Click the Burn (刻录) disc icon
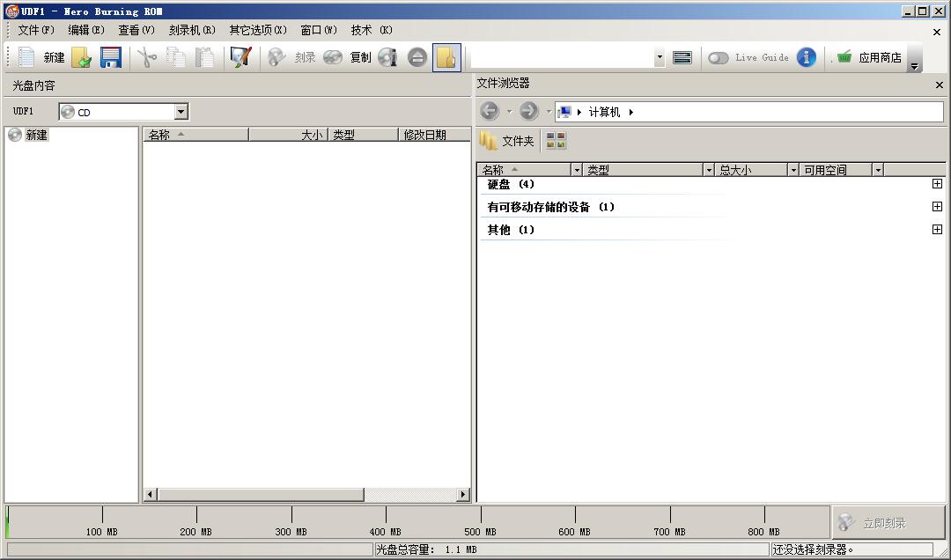Screen dimensions: 951x560 point(276,57)
